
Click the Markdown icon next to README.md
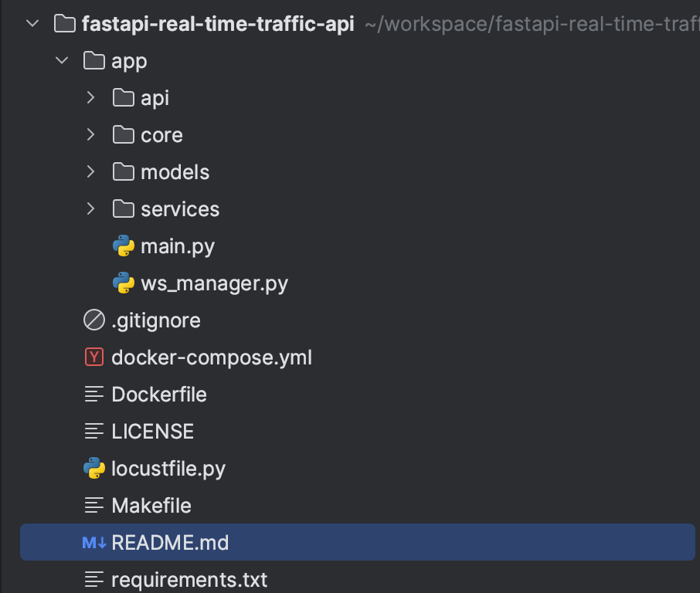click(94, 543)
